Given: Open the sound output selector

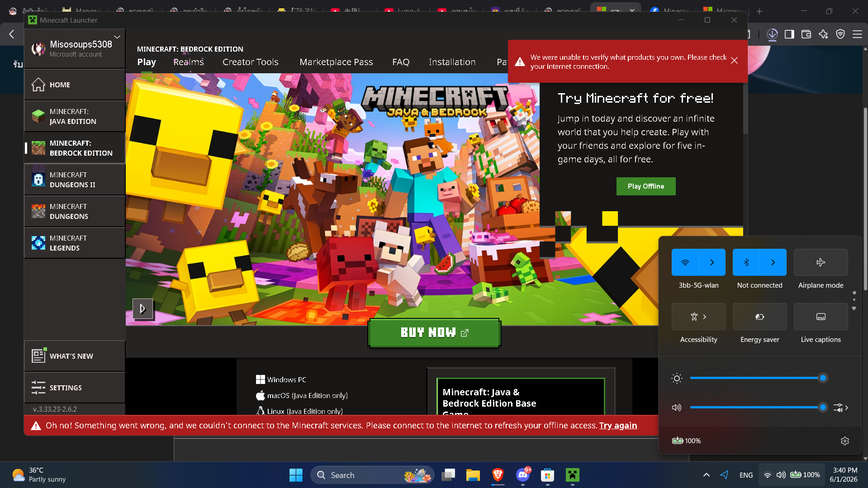Looking at the screenshot, I should coord(841,407).
